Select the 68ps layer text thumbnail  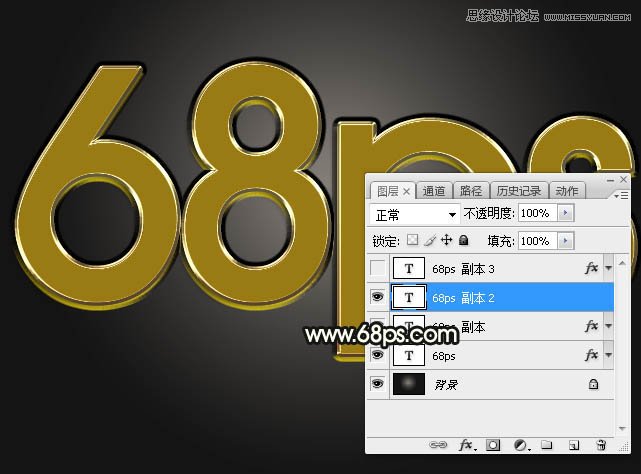[409, 355]
